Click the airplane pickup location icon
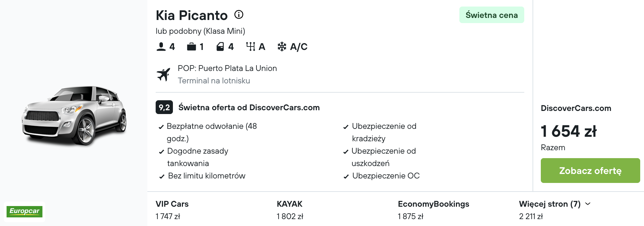This screenshot has width=644, height=226. pyautogui.click(x=164, y=74)
